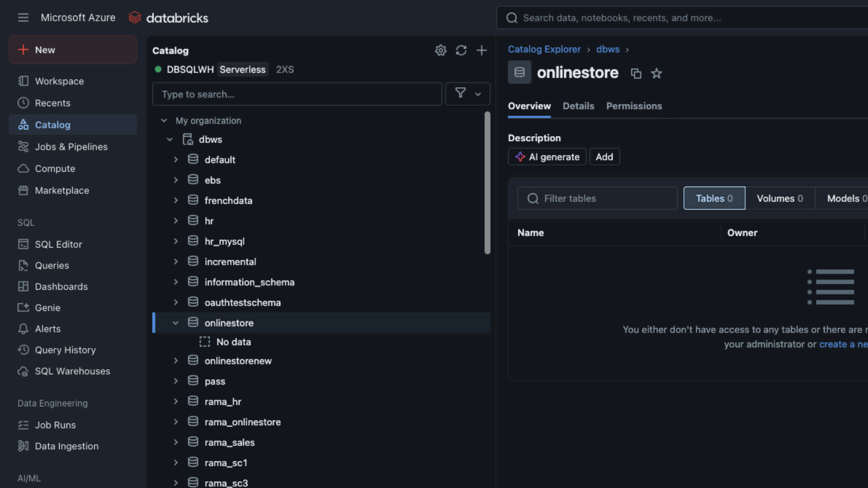Go to SQL Warehouses

(72, 371)
